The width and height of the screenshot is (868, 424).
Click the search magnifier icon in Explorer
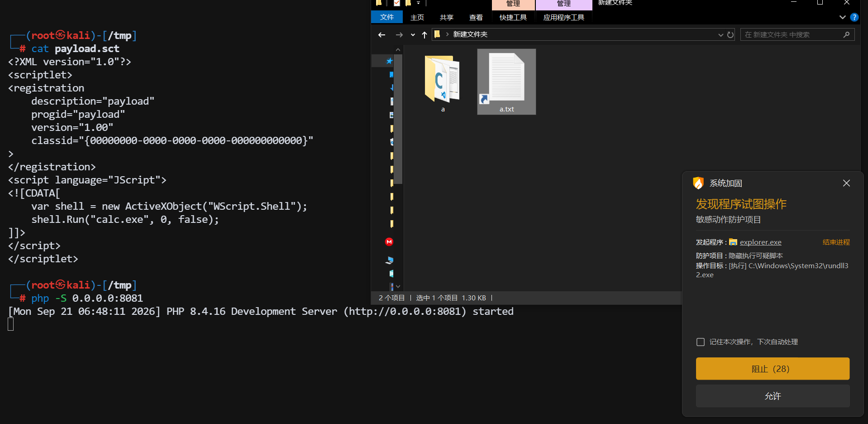(x=846, y=35)
